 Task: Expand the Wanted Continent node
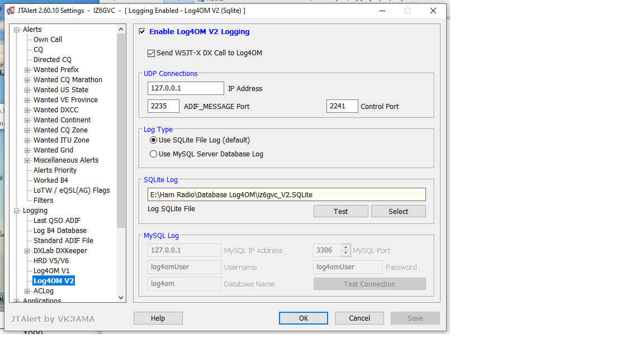pos(27,120)
